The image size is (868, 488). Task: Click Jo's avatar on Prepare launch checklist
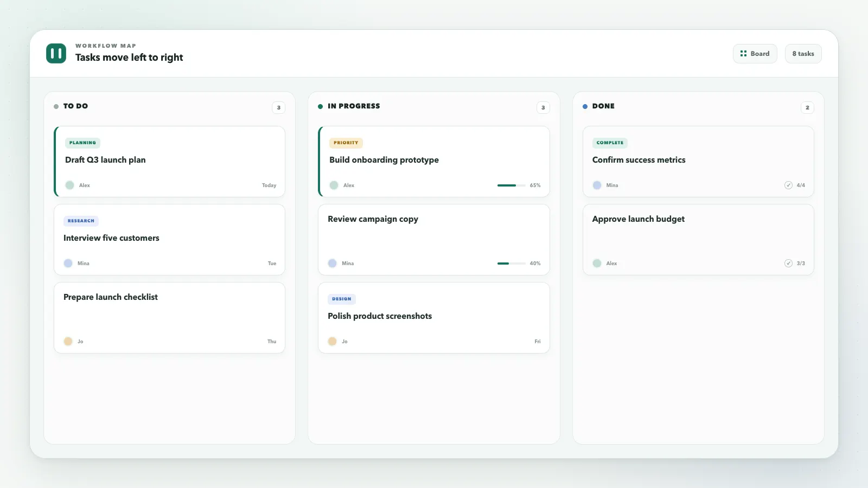[68, 342]
